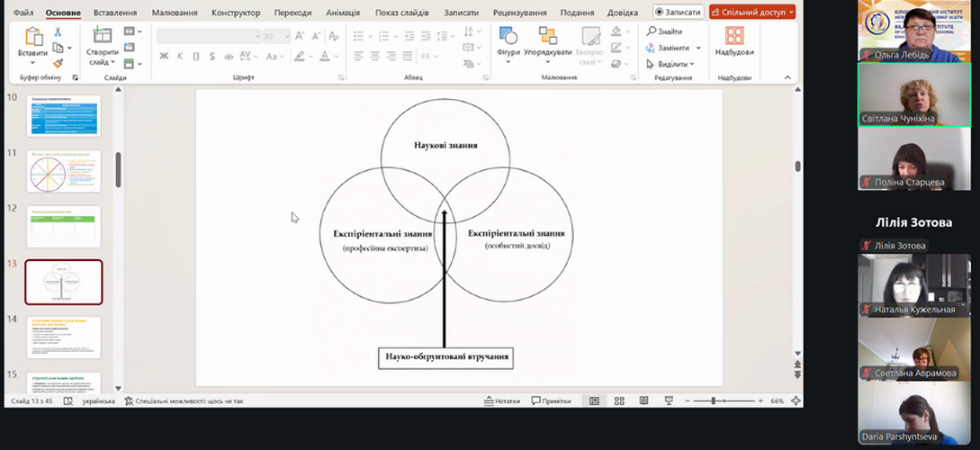The width and height of the screenshot is (980, 450).
Task: Click the zoom slider in status bar
Action: pyautogui.click(x=714, y=400)
